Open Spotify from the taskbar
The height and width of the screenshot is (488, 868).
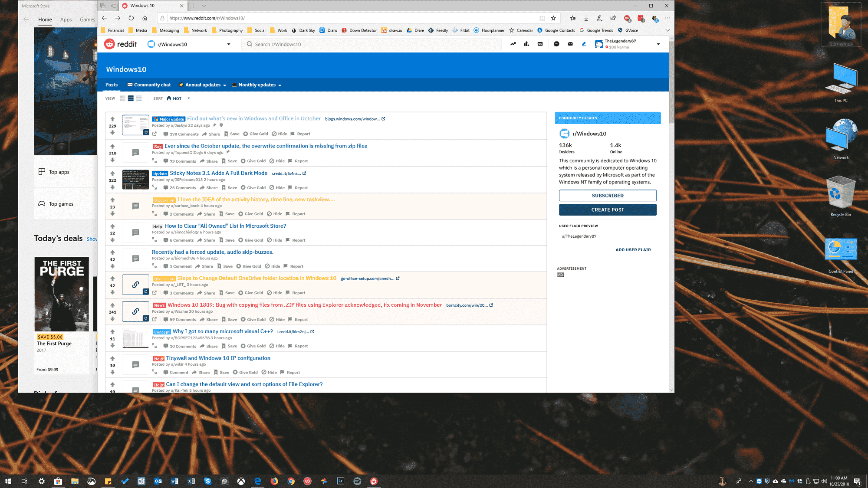tap(357, 481)
